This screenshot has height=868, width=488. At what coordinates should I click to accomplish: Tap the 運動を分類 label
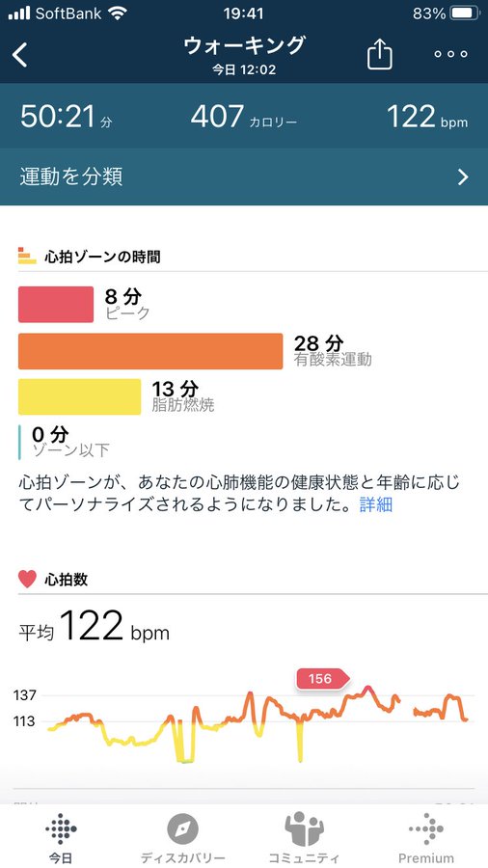point(70,176)
